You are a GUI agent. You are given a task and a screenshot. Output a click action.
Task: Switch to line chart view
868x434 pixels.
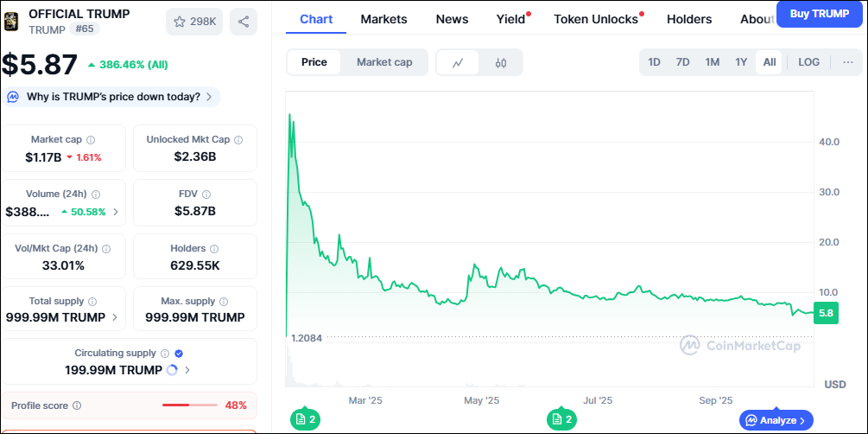point(458,62)
